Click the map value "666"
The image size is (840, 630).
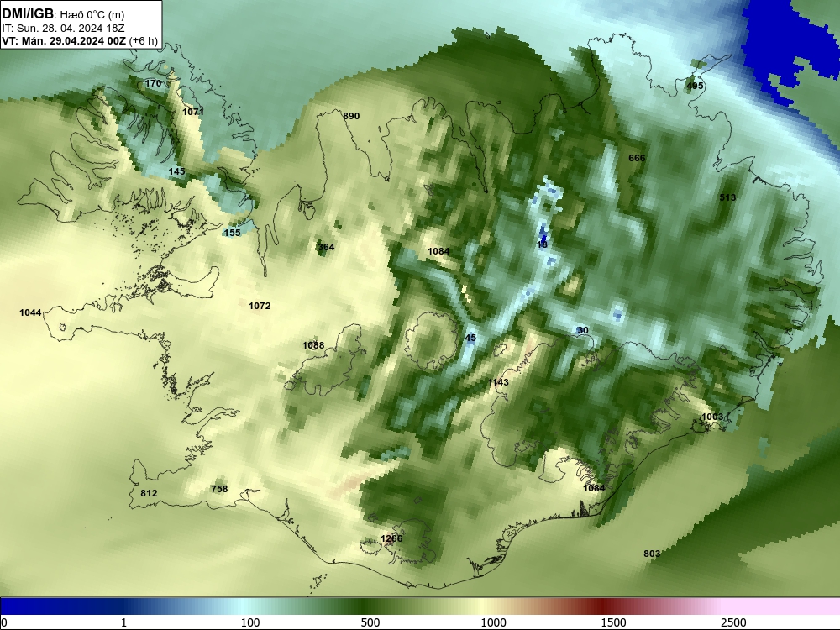637,158
